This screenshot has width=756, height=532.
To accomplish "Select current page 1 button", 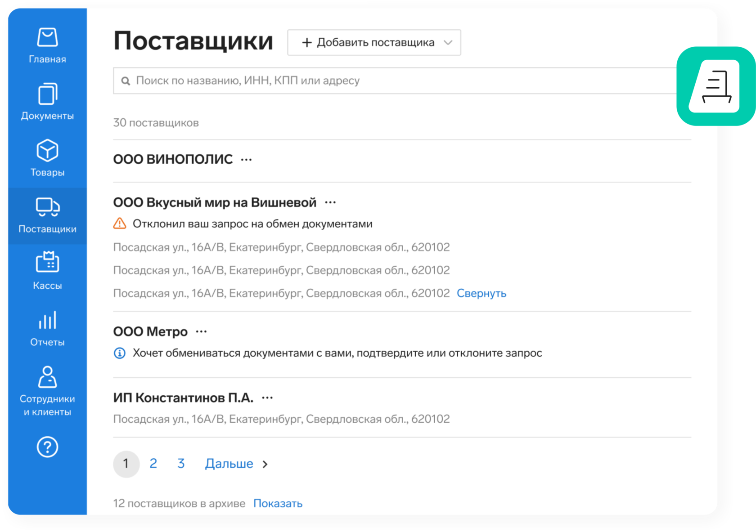I will click(x=126, y=464).
